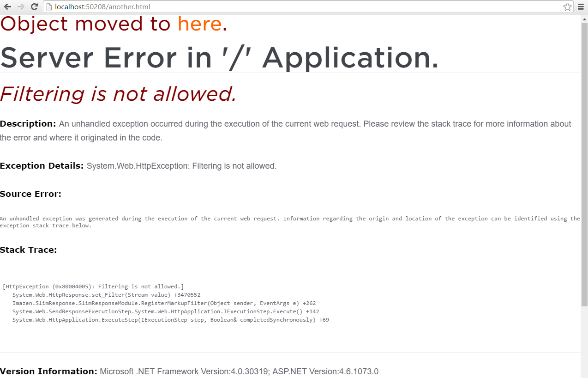Click the '[HttpException (0x80004005)' stack line
Screen dimensions: 588x378
pos(93,287)
